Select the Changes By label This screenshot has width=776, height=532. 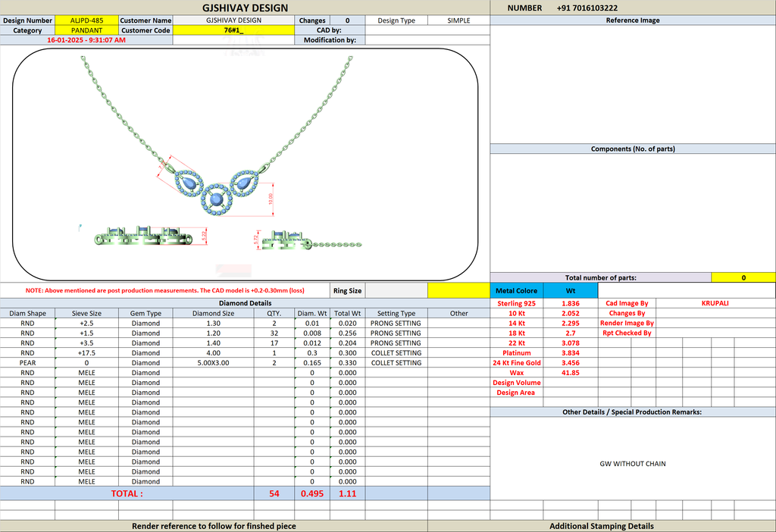coord(627,313)
